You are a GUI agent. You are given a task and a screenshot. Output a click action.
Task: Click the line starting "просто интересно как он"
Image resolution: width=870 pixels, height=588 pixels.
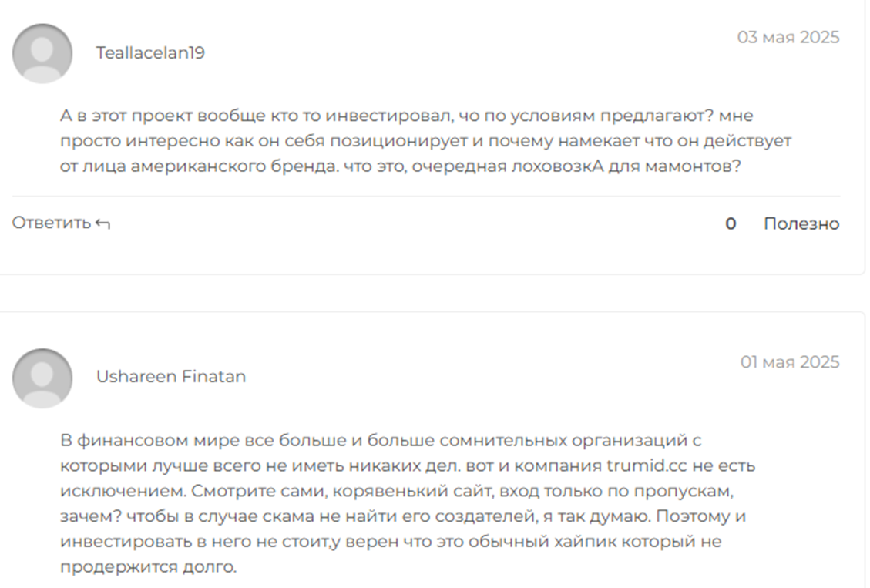click(425, 141)
